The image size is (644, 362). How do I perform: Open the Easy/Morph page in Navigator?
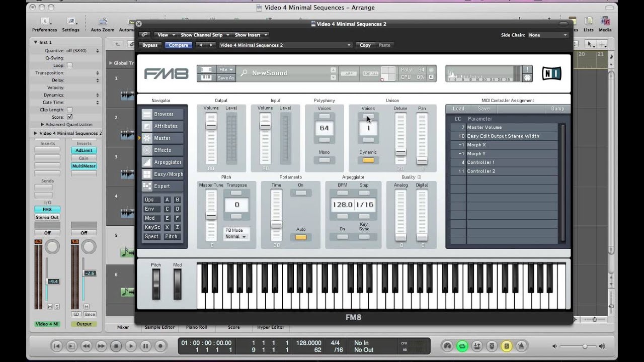point(163,174)
